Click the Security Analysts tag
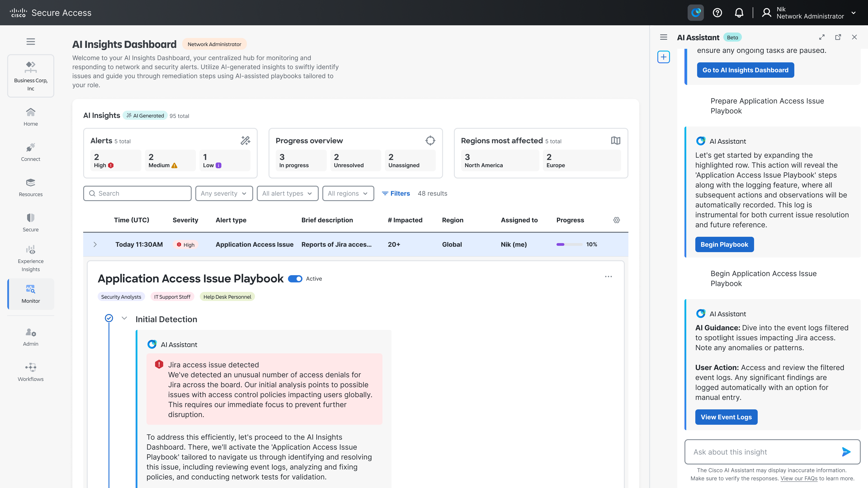Screen dimensions: 868x488 121,297
